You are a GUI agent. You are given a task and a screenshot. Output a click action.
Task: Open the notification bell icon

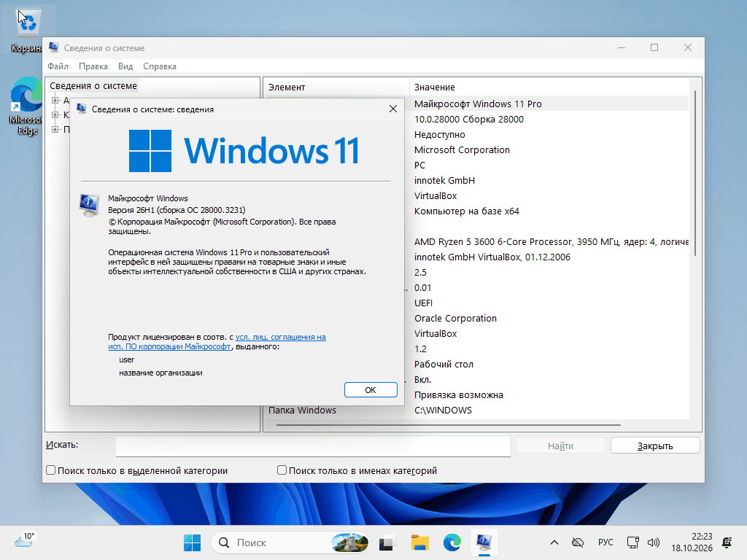pyautogui.click(x=727, y=542)
